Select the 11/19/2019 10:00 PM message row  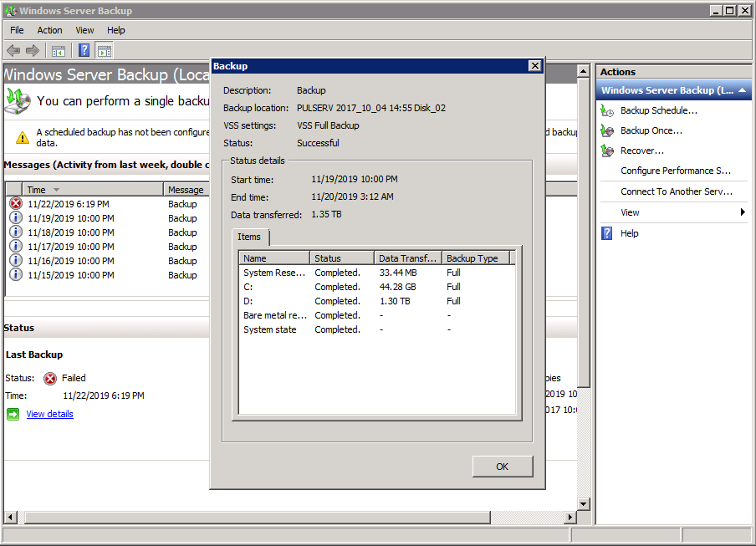click(108, 218)
